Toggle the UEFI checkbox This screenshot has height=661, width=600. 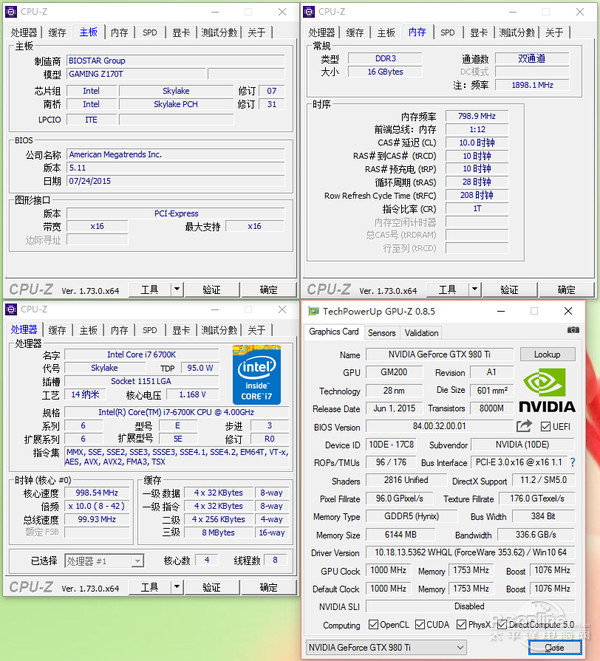click(x=546, y=427)
